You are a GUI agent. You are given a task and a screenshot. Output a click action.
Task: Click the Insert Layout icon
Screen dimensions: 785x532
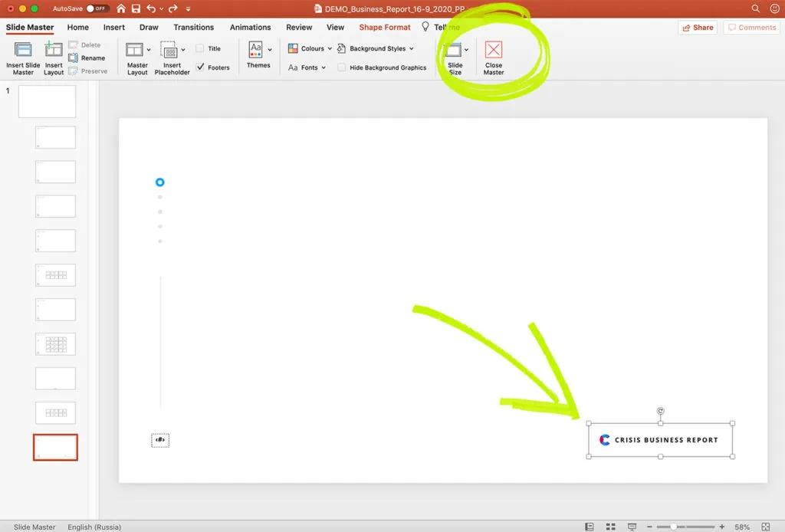point(54,50)
